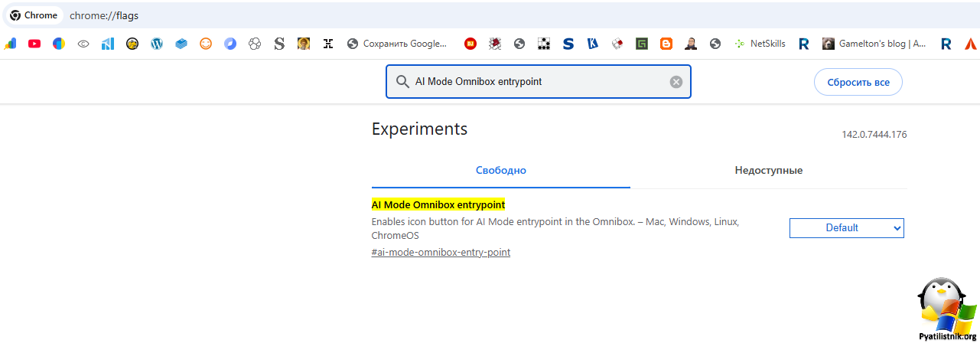Open the Blogger orange bookmark icon
Image resolution: width=980 pixels, height=343 pixels.
(x=666, y=44)
